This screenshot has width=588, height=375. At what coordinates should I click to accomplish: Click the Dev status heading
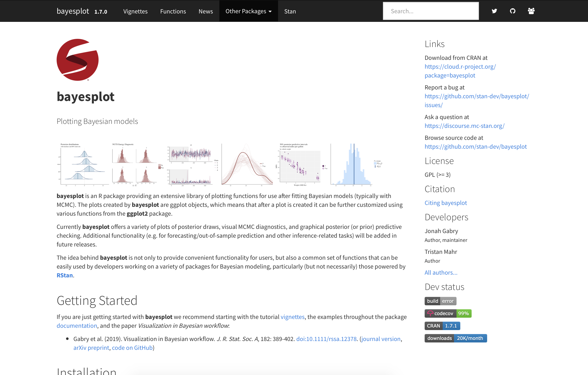point(444,287)
